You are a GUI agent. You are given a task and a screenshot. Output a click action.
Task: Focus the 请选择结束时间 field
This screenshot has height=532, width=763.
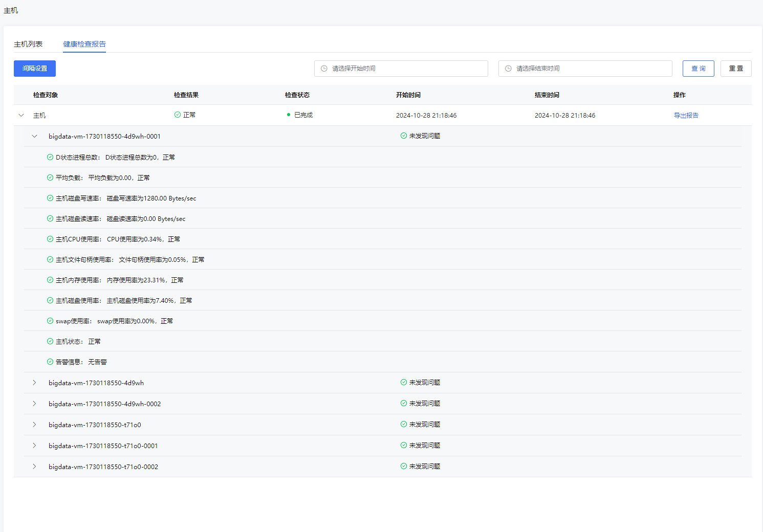point(585,69)
